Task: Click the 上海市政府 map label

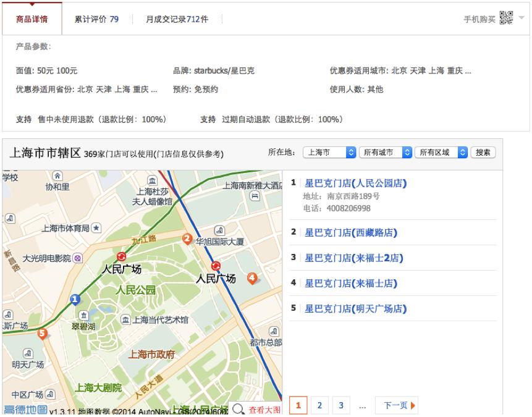Action: (x=151, y=355)
